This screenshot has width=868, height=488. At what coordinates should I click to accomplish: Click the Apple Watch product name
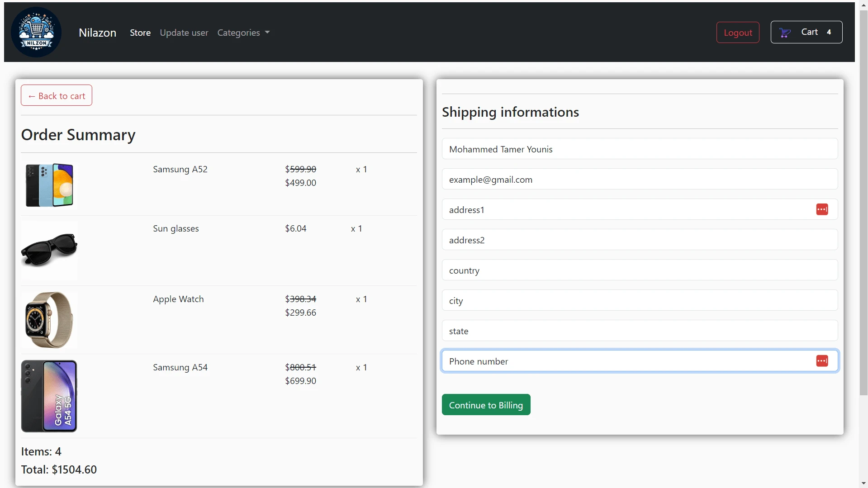pos(178,299)
